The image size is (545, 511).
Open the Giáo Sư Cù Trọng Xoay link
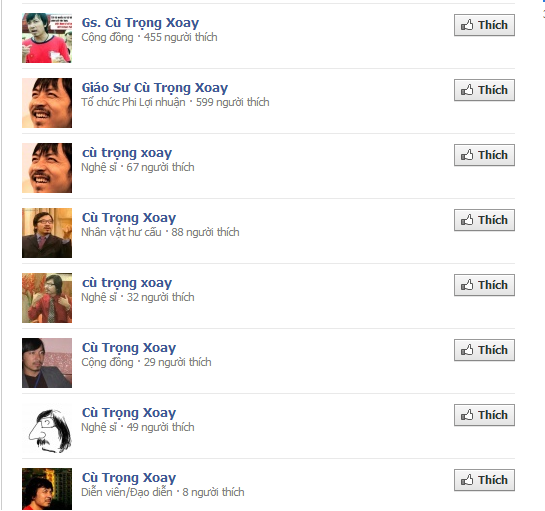[155, 88]
